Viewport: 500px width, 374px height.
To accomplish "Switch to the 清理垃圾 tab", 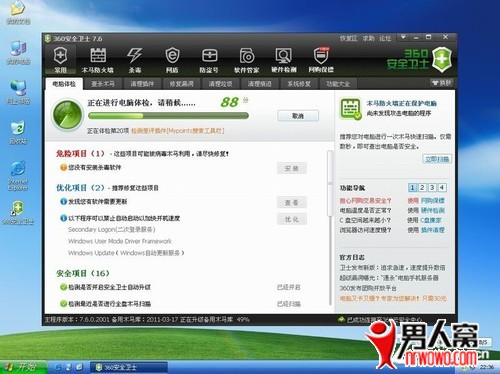I will [x=220, y=84].
